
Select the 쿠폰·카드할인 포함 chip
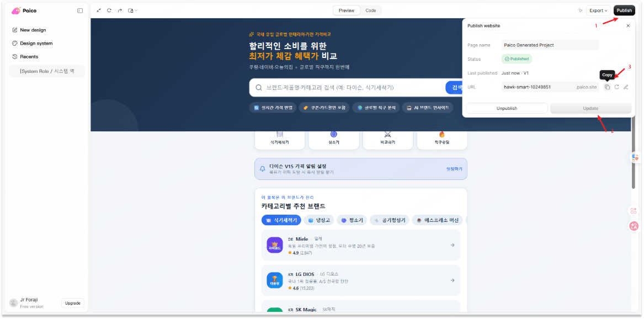point(324,108)
